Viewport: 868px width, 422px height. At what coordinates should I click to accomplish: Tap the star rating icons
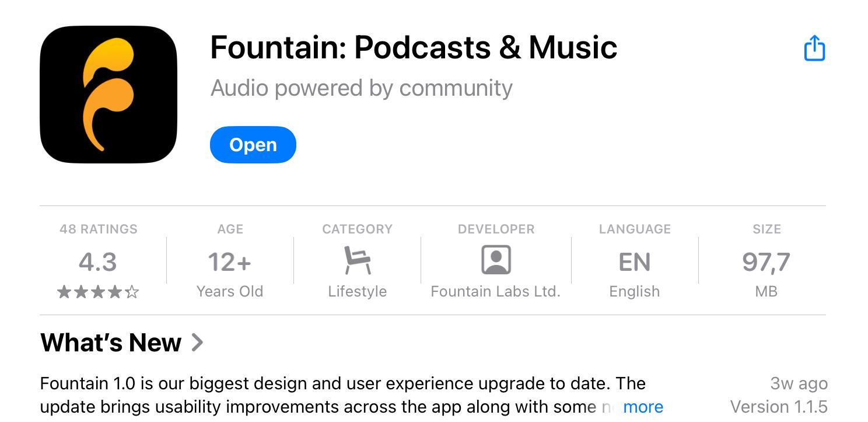click(98, 292)
